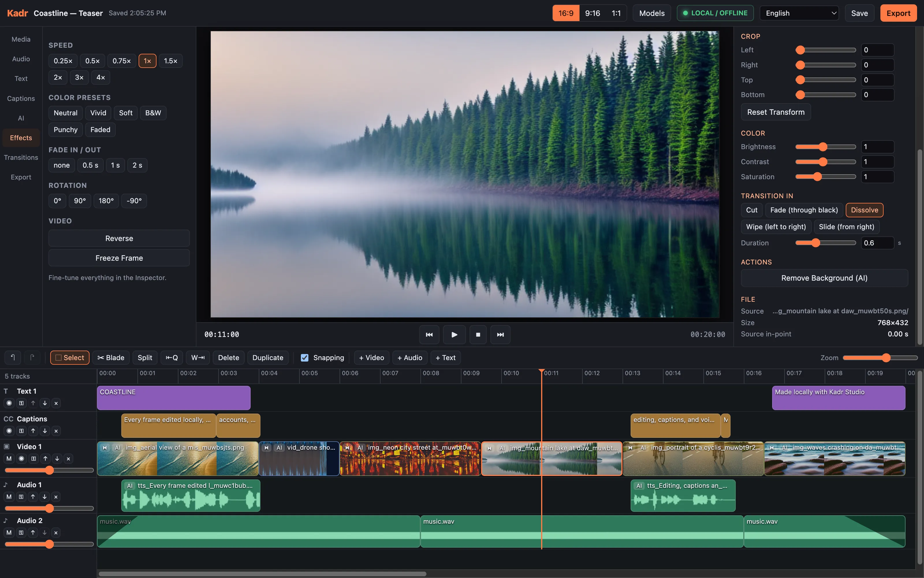
Task: Move the Captions track up
Action: pos(33,431)
